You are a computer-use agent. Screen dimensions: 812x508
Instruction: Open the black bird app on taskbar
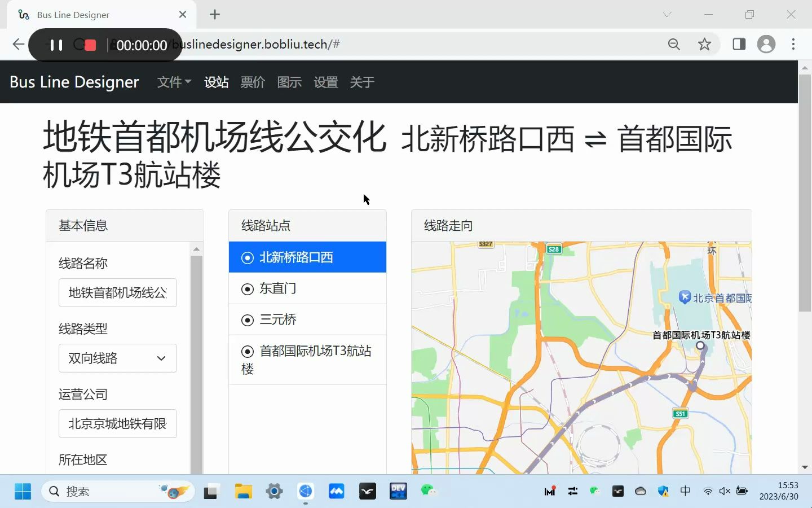point(368,491)
